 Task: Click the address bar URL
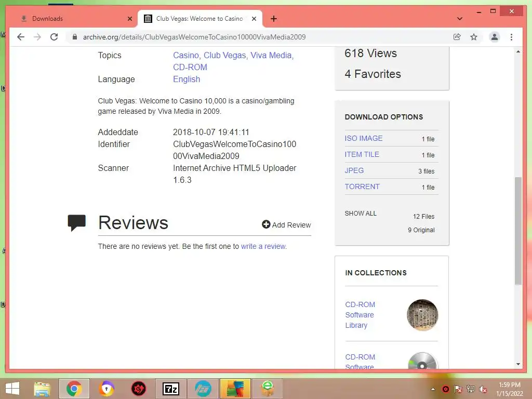(x=194, y=37)
